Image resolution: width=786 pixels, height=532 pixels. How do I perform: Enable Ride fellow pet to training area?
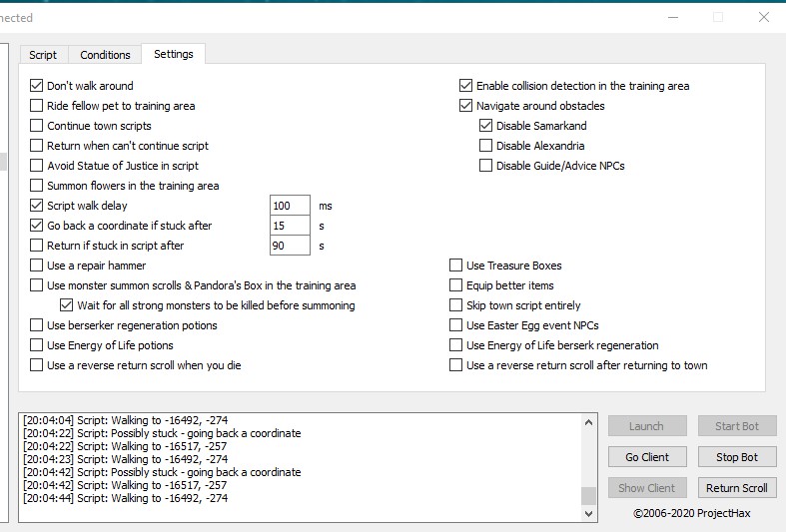click(x=37, y=106)
